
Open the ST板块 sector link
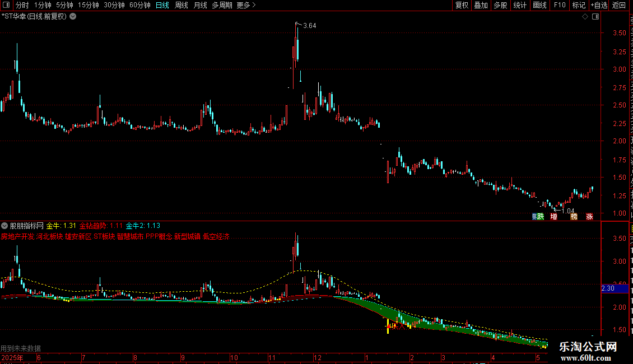point(104,236)
